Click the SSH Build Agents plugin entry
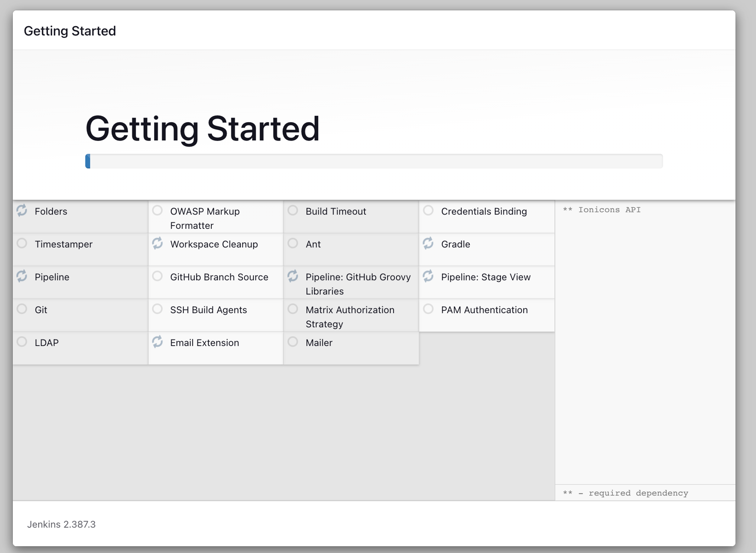This screenshot has height=553, width=756. [x=208, y=310]
